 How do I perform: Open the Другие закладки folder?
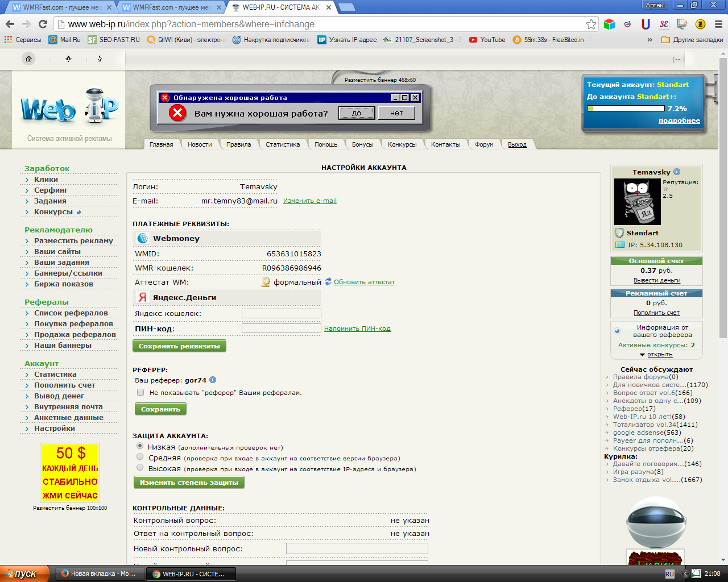(x=693, y=40)
